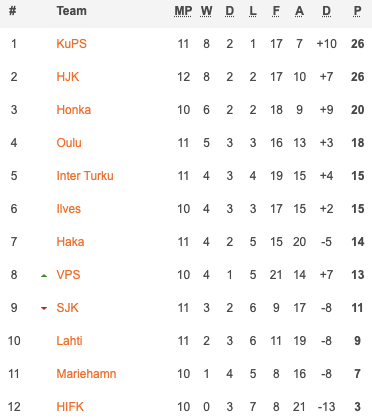Select the Haka team link

70,242
